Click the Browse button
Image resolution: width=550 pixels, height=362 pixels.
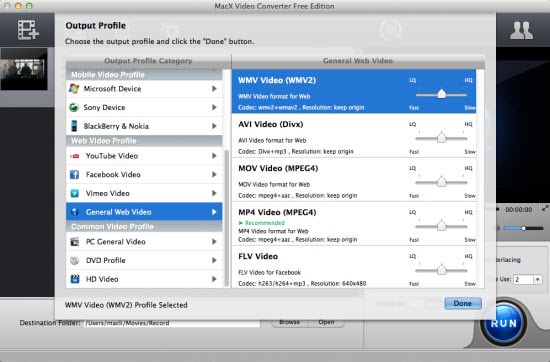pos(289,322)
